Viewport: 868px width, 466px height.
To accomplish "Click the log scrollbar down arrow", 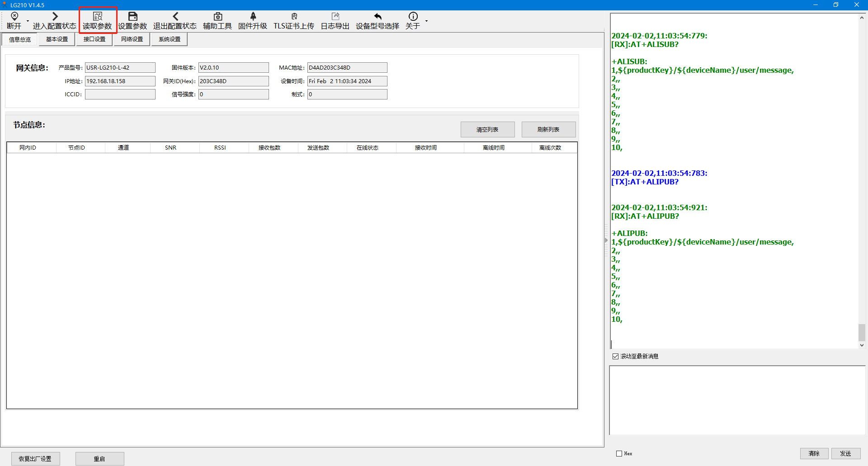I will click(x=862, y=345).
